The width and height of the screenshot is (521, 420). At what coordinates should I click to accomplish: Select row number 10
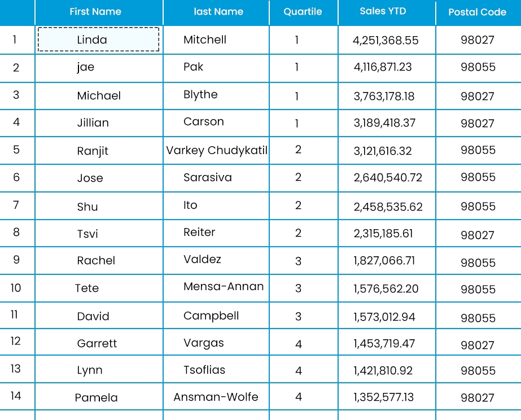coord(16,288)
